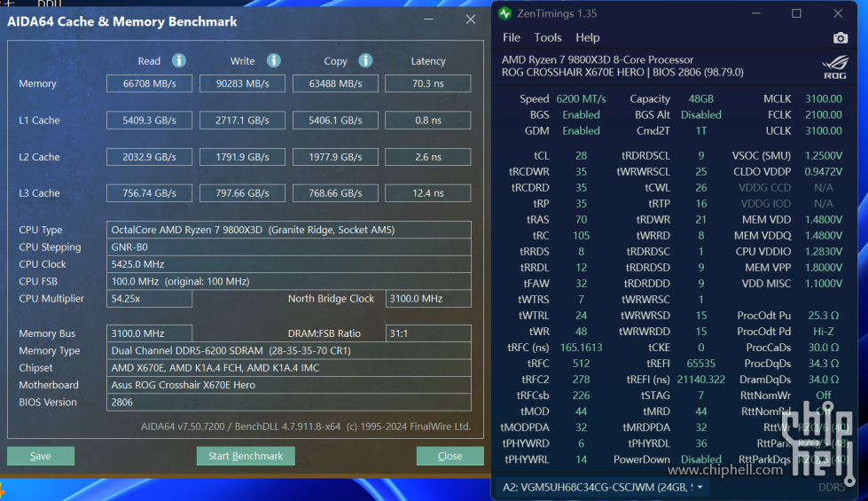
Task: Click the L3 Cache read 756.74 GB/s
Action: coord(150,193)
